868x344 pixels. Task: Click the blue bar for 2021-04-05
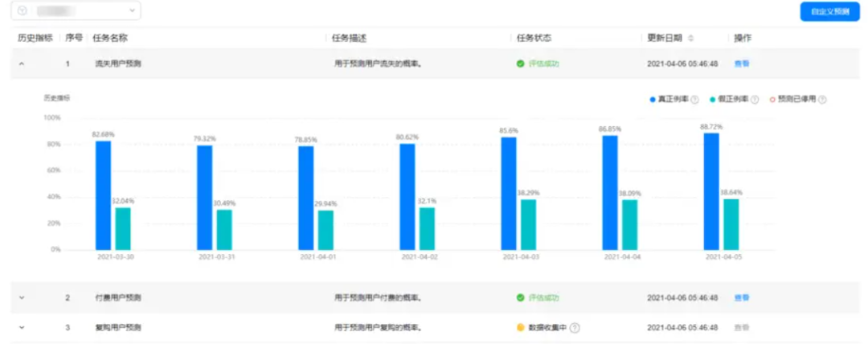pos(710,193)
